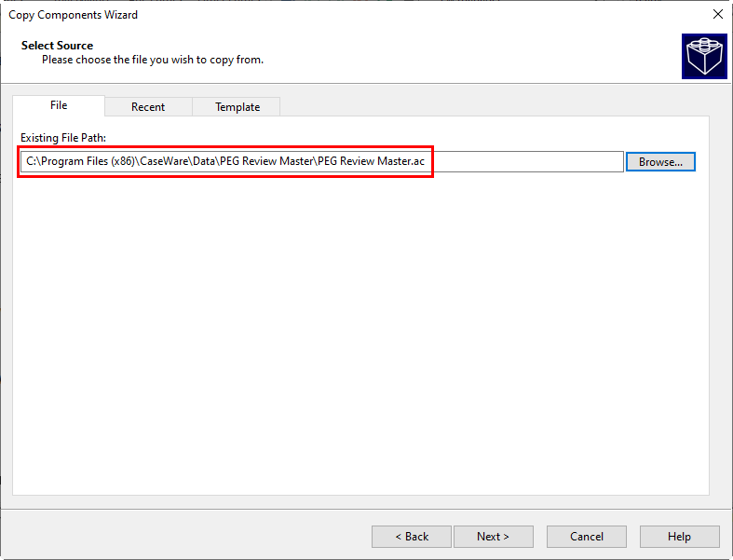Click the blank File tab panel area
Viewport: 733px width, 560px height.
pos(360,332)
